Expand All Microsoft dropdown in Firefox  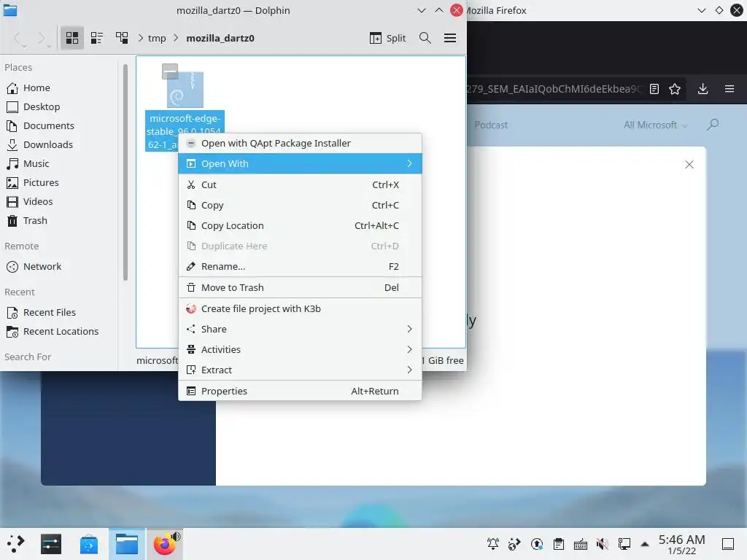tap(655, 125)
